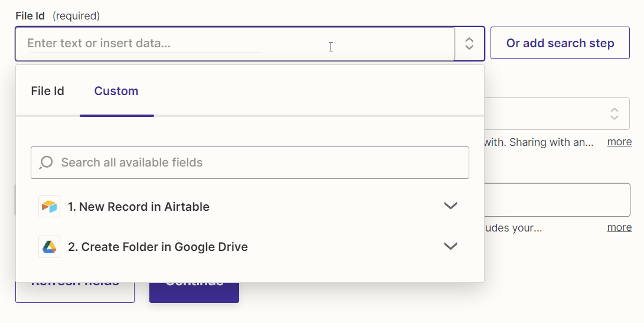Click the Google Drive app icon
Screen dimensions: 644x323
(x=49, y=247)
